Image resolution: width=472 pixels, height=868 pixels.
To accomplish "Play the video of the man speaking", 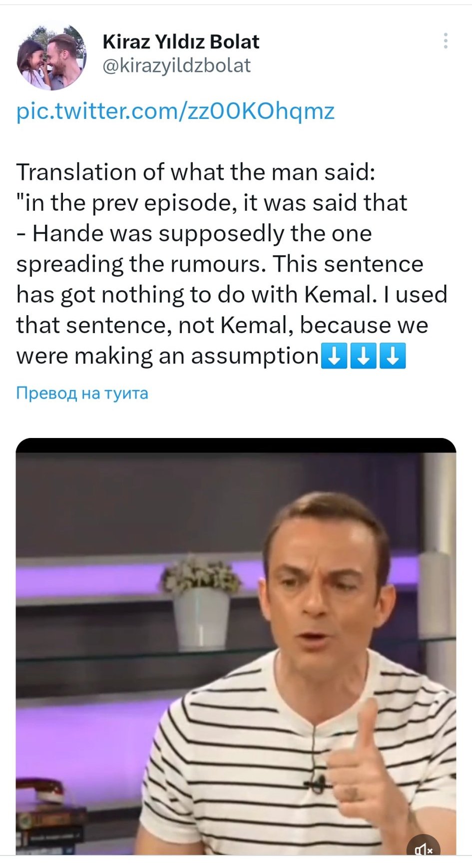I will pyautogui.click(x=236, y=649).
